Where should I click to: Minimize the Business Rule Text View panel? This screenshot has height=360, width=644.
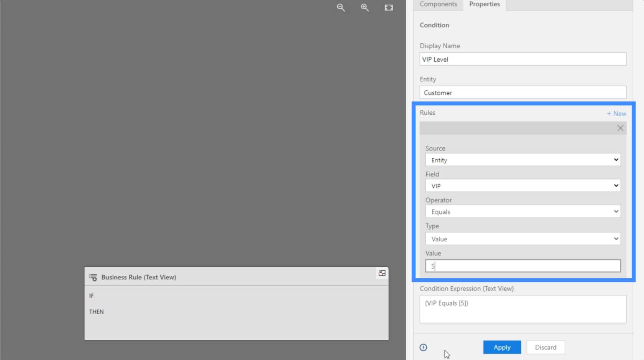[382, 273]
